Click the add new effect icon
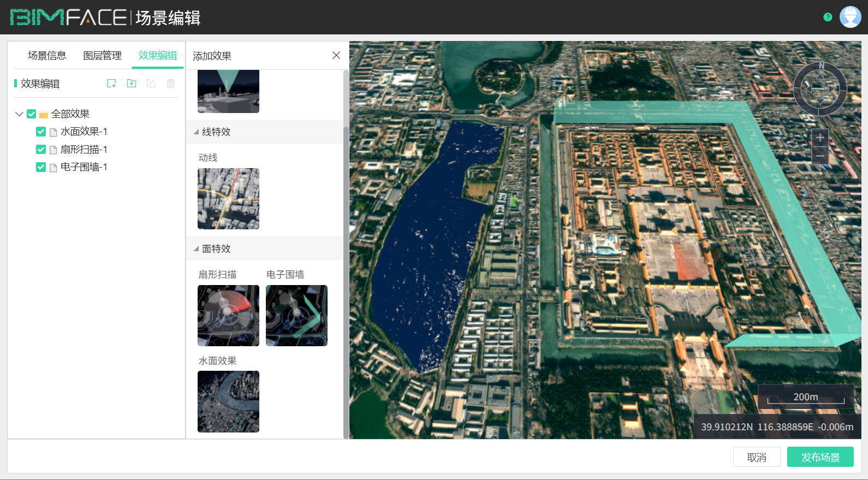 pos(111,84)
